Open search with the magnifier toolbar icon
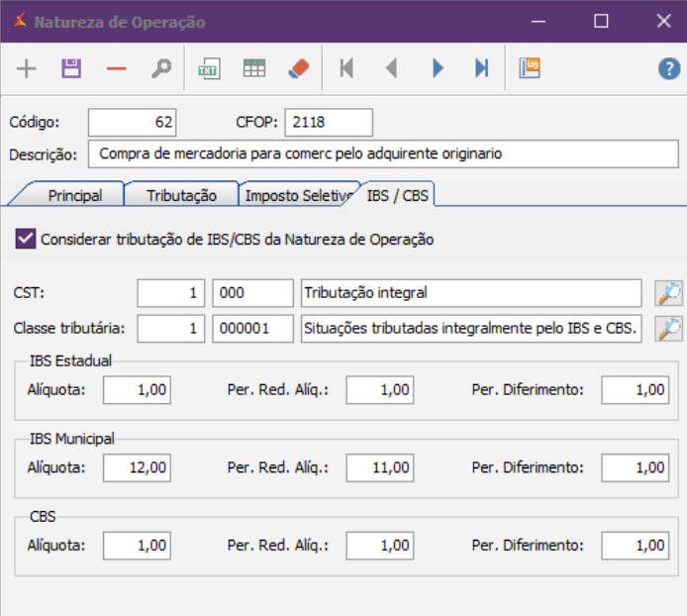Screen dimensions: 687x616 (160, 68)
